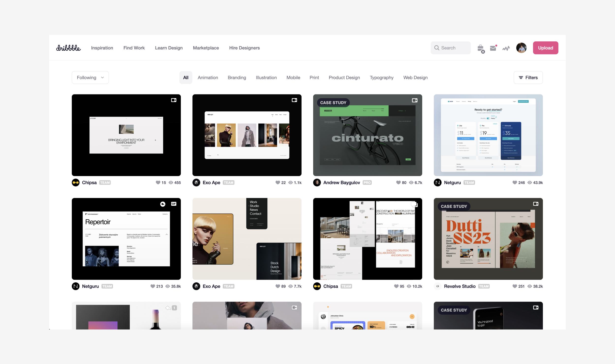Click the Upload button

(x=546, y=48)
